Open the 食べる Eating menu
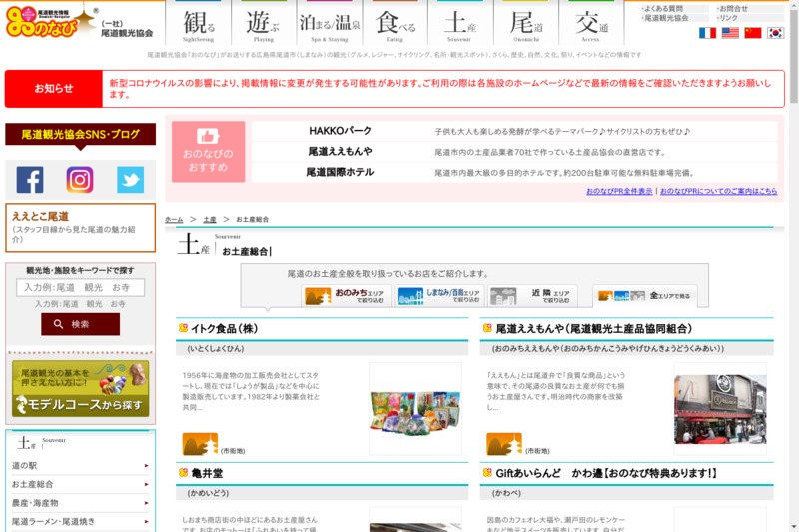The image size is (799, 532). (396, 24)
